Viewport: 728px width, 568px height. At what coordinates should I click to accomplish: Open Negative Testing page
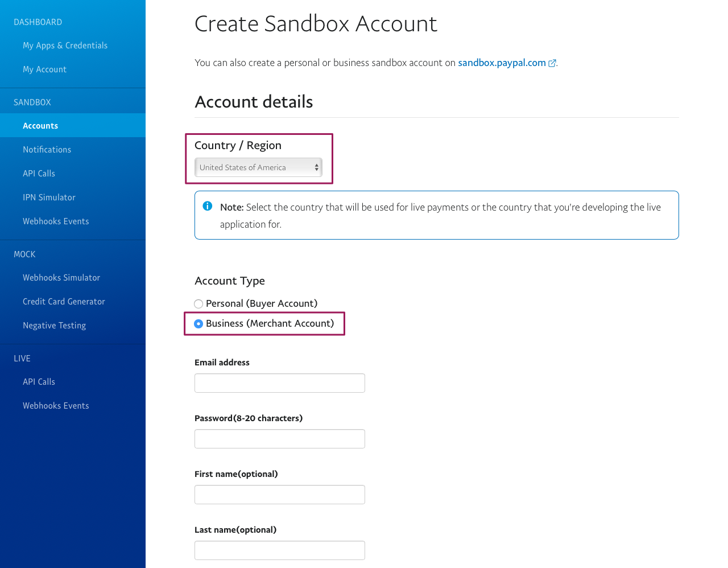pos(54,326)
